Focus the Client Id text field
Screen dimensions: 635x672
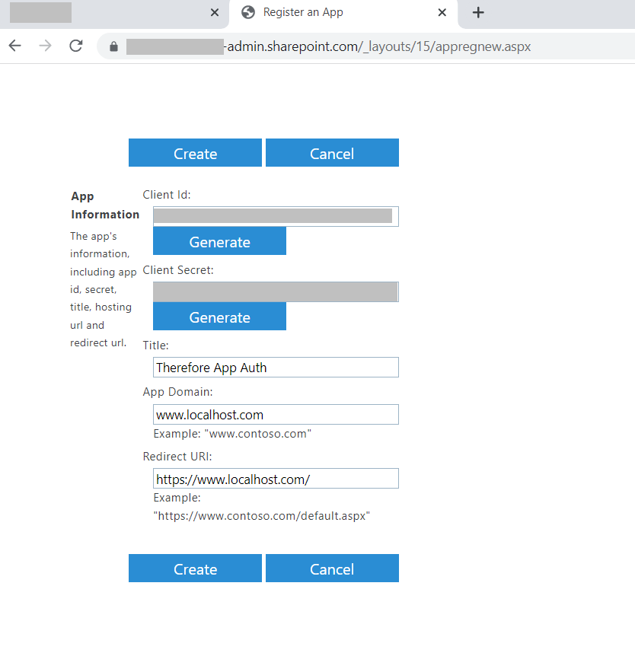coord(276,216)
